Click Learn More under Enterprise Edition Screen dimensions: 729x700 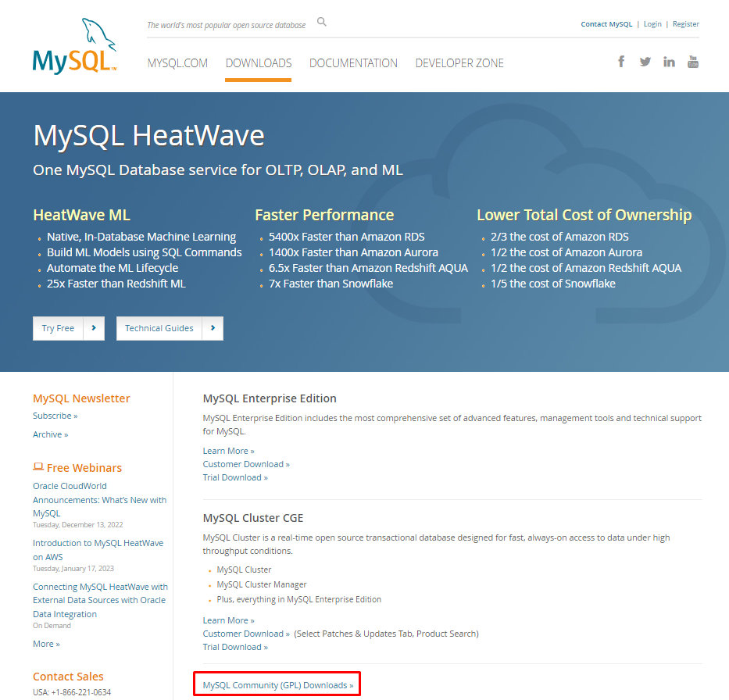pos(228,451)
